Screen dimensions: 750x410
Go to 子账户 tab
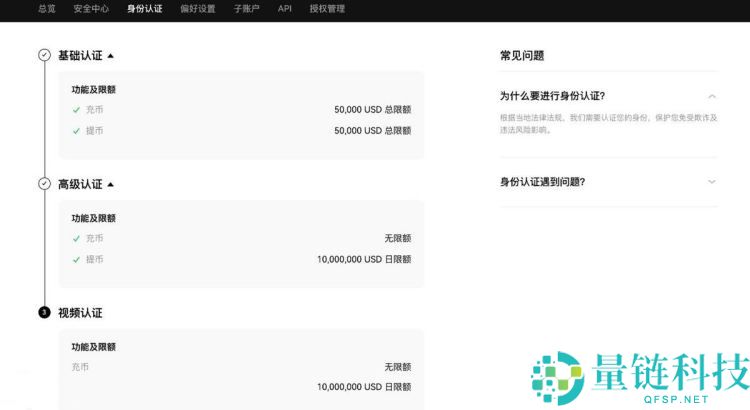(247, 9)
